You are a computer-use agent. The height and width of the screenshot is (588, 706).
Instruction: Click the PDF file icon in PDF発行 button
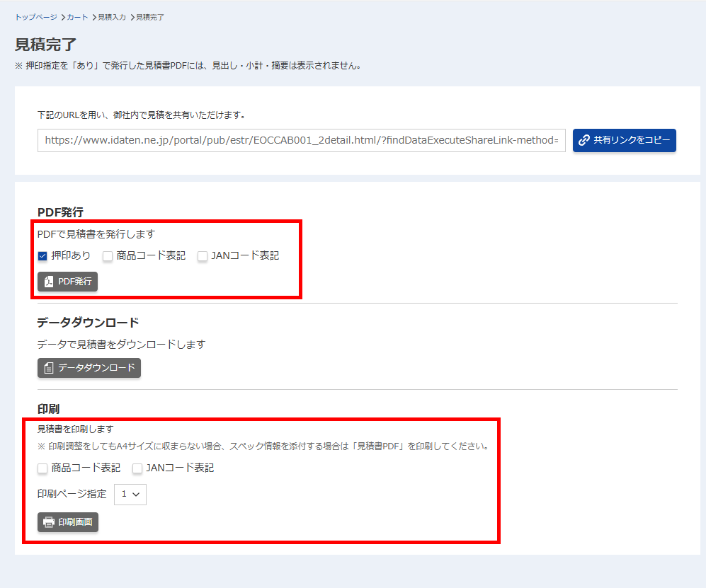tap(49, 282)
